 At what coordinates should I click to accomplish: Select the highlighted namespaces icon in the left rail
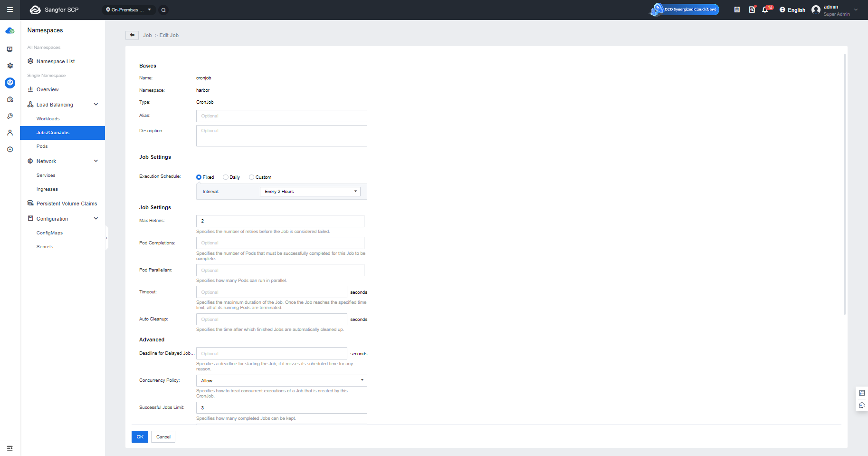tap(10, 83)
